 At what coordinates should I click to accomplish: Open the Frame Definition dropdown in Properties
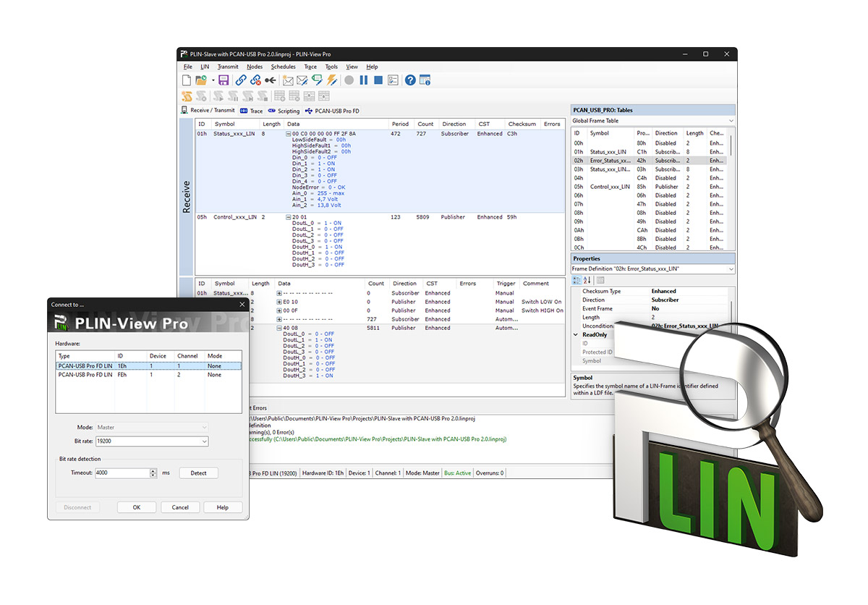[731, 269]
